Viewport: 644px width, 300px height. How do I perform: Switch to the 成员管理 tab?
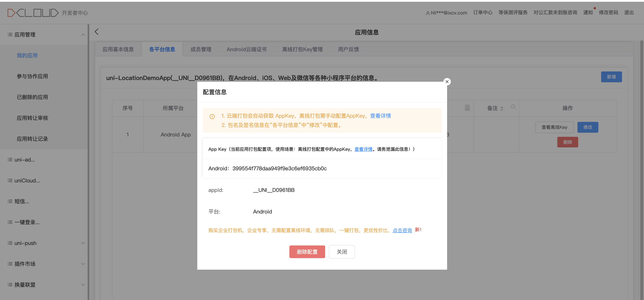(x=201, y=50)
